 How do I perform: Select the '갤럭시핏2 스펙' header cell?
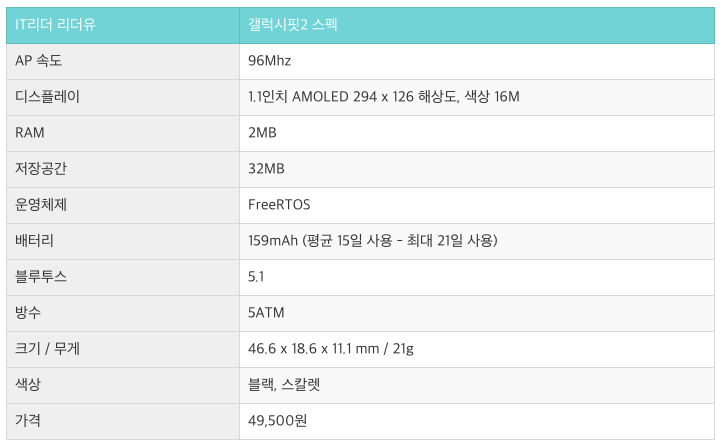click(x=477, y=25)
